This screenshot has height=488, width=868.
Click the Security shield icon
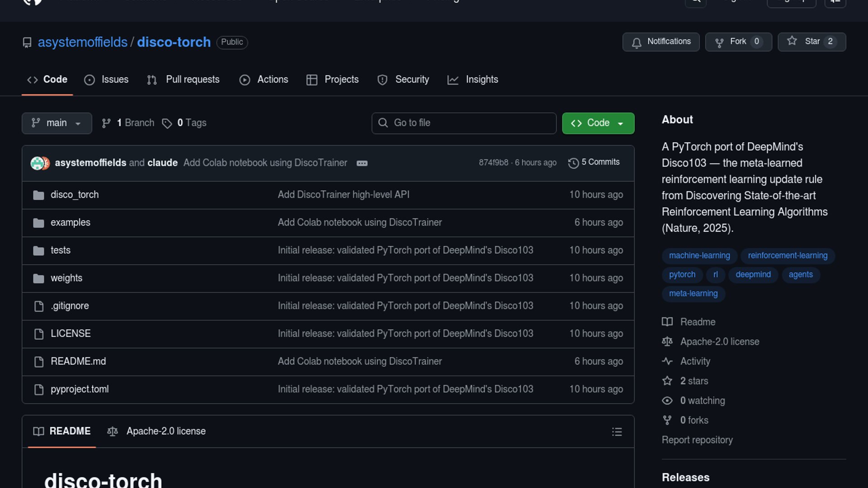point(382,80)
